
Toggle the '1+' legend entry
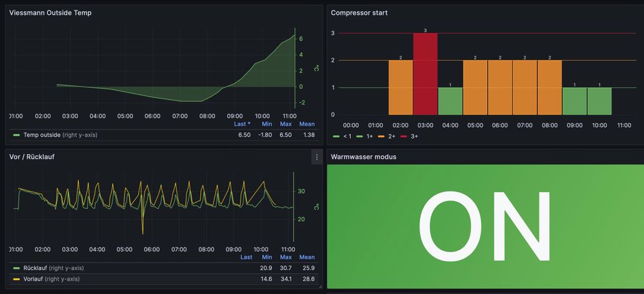tap(368, 136)
